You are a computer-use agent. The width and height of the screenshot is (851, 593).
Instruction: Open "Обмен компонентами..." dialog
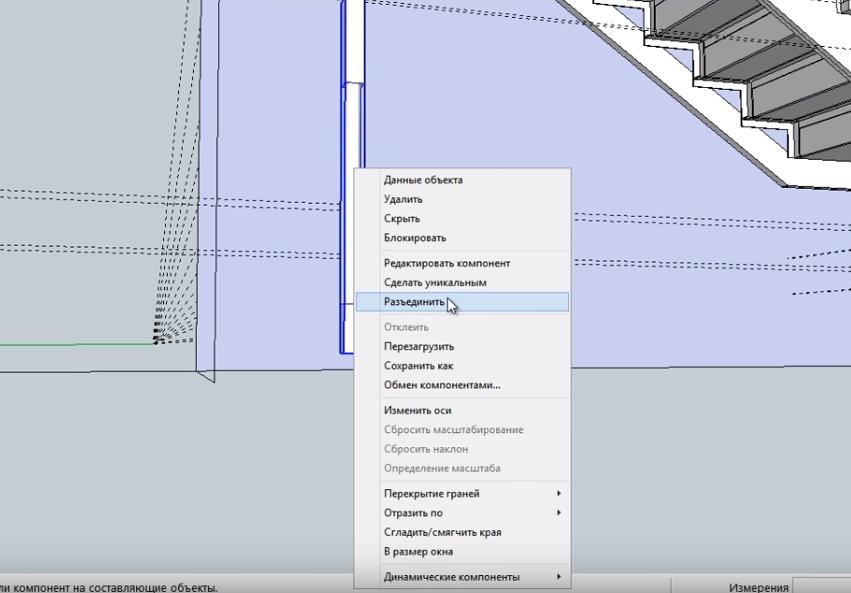pos(442,385)
